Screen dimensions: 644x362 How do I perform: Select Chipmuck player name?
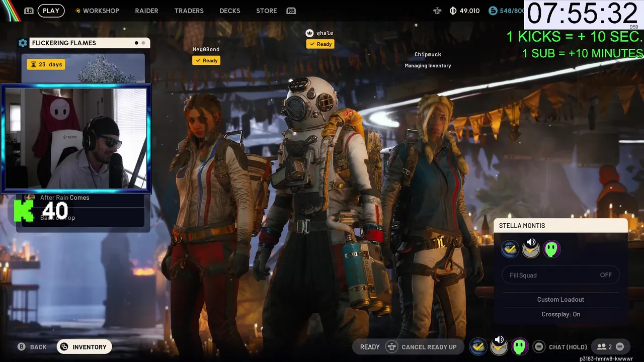coord(428,54)
